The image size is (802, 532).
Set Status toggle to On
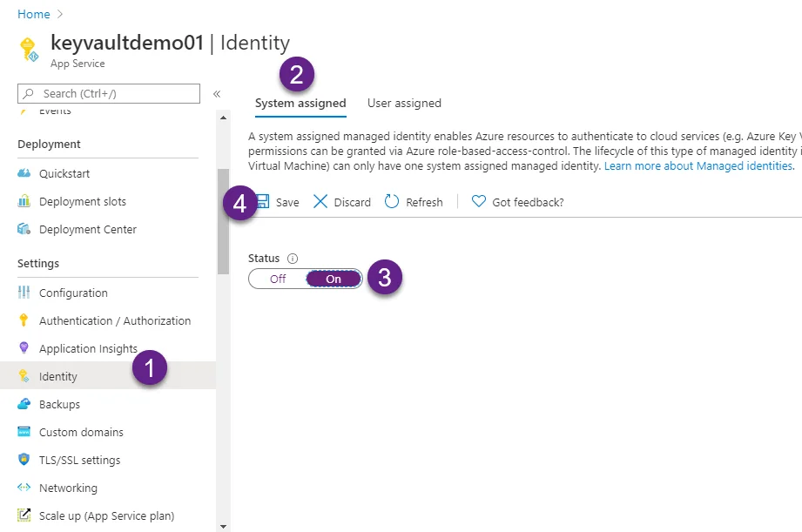334,279
